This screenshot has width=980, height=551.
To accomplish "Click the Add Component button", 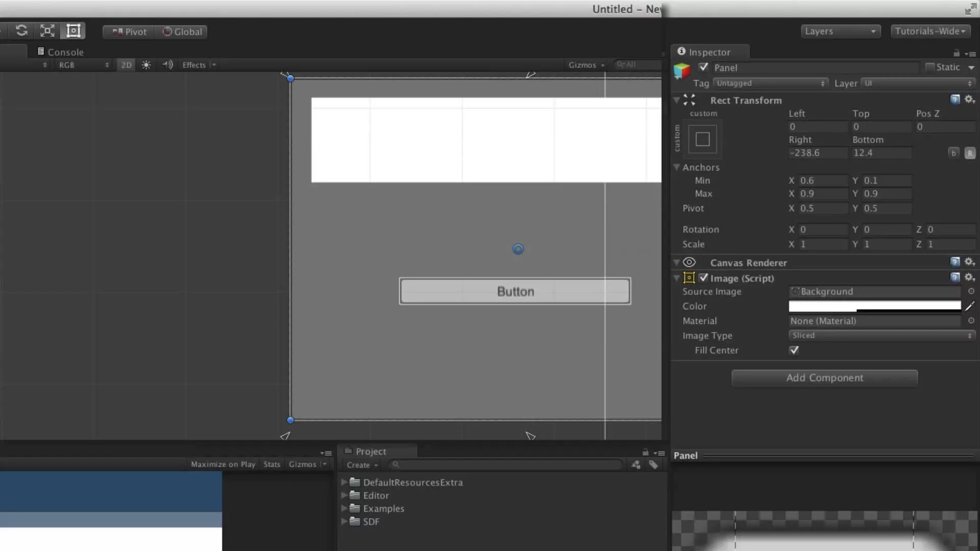I will coord(824,378).
